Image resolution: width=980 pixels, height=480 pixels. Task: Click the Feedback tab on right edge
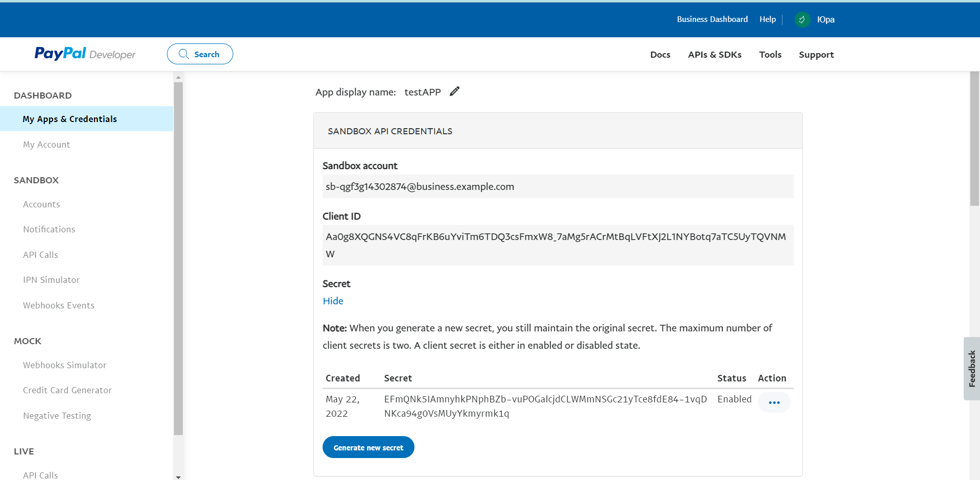pos(971,368)
